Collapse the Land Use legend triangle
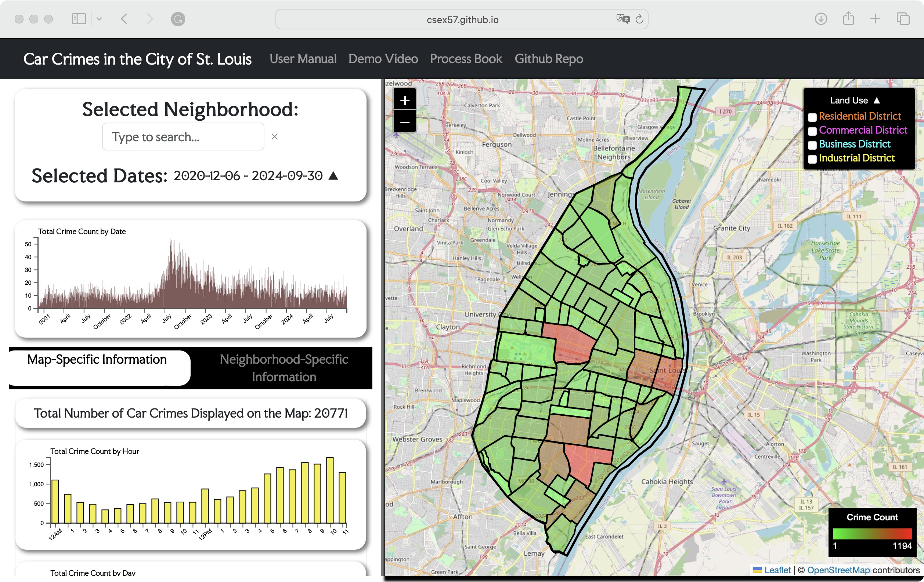 [876, 101]
